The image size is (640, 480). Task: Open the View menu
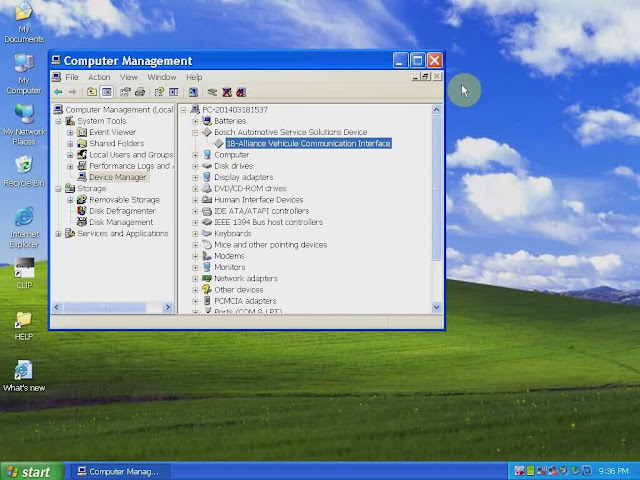129,77
